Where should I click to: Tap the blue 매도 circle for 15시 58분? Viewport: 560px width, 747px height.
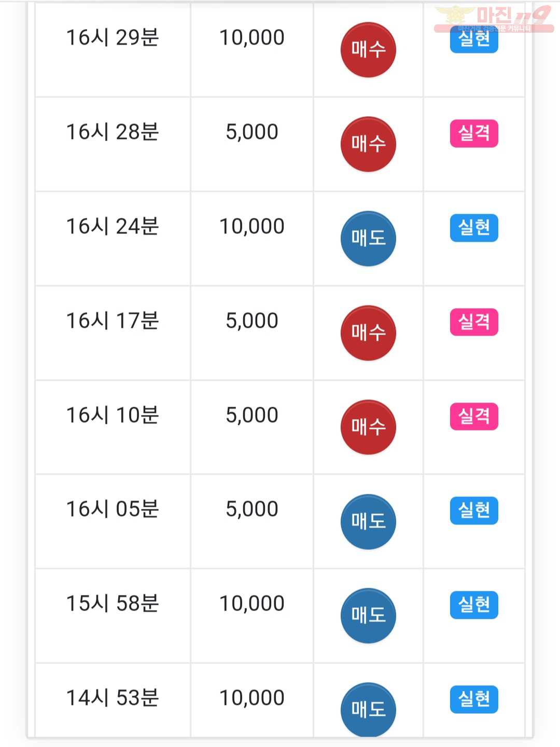(368, 616)
